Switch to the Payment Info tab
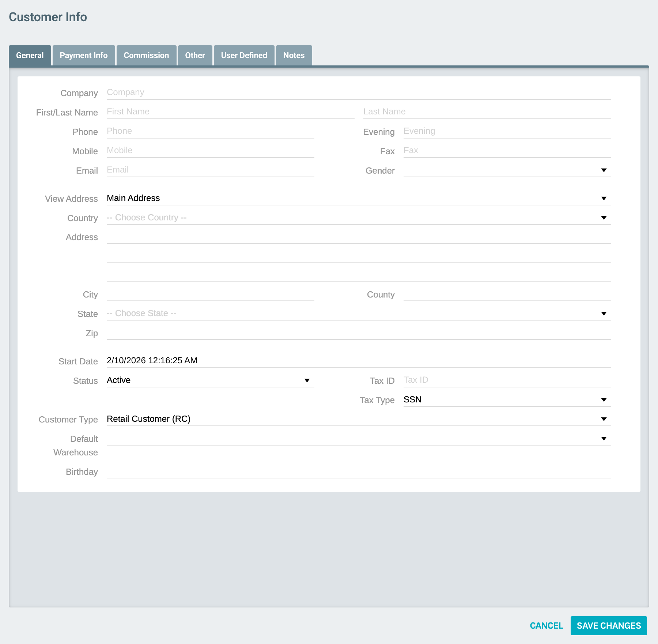The image size is (658, 644). click(84, 55)
